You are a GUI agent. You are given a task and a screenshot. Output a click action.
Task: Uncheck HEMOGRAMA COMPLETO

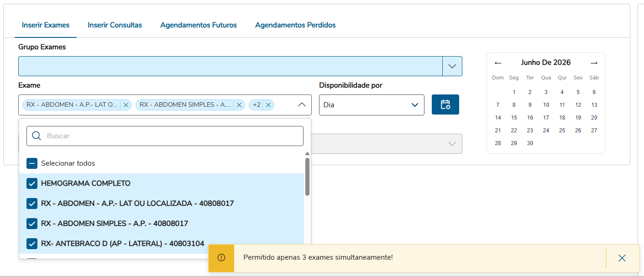pos(32,183)
